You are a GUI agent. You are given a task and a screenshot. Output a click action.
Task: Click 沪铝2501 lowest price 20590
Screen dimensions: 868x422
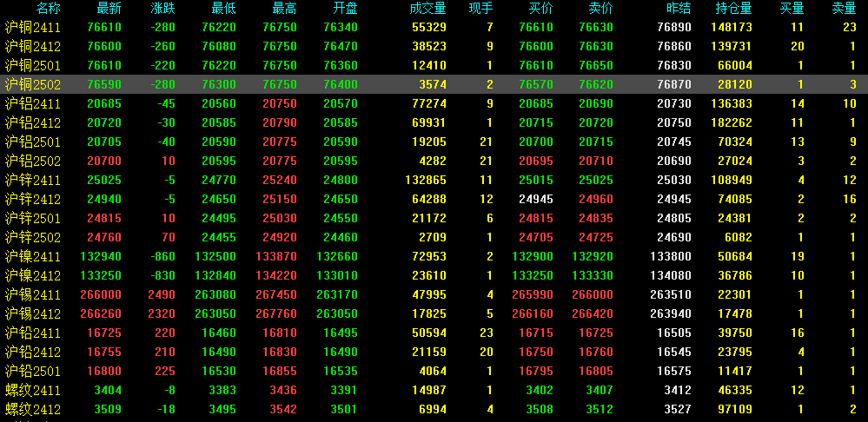click(219, 142)
